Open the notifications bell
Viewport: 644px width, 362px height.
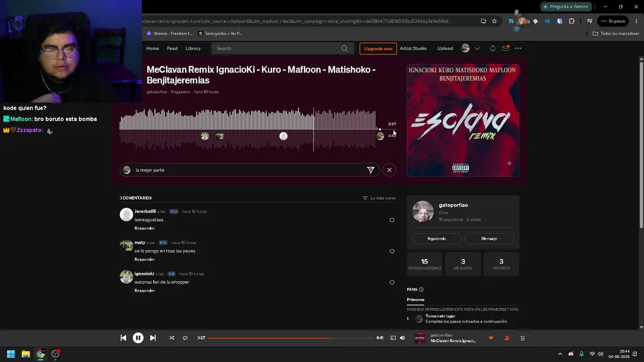point(493,48)
